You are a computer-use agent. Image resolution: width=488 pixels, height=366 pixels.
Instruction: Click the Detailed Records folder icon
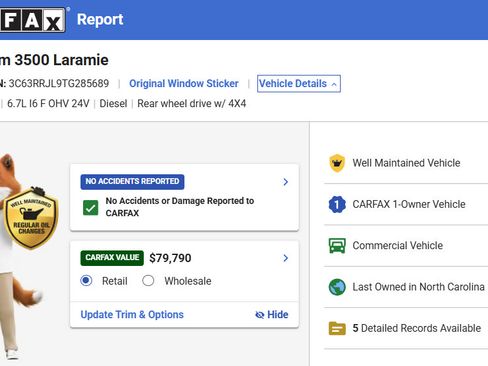(x=337, y=328)
